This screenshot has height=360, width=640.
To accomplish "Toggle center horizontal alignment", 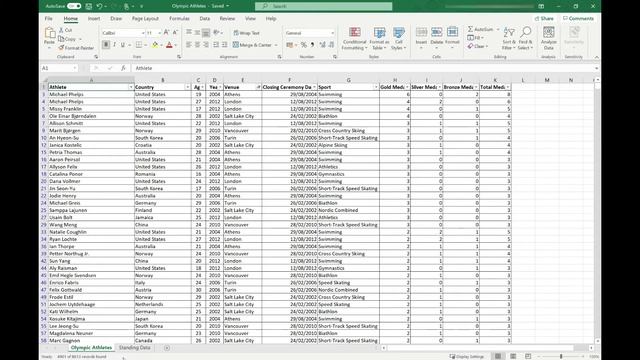I will pyautogui.click(x=197, y=45).
